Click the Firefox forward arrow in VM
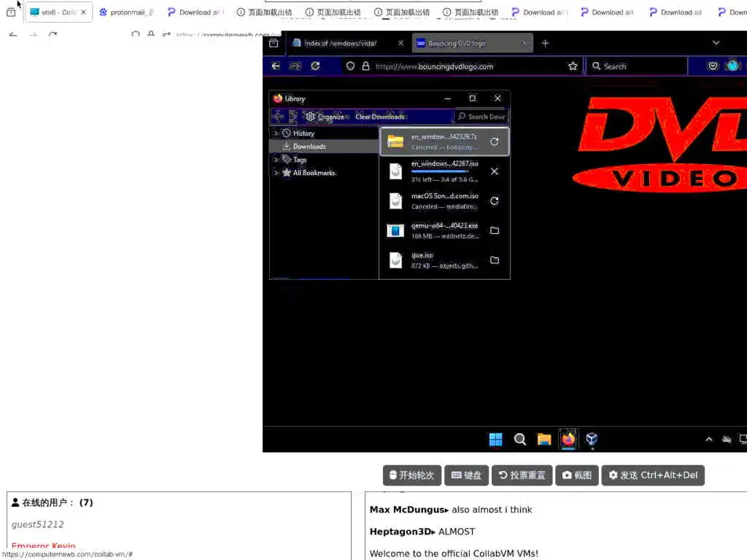This screenshot has height=560, width=747. point(295,66)
